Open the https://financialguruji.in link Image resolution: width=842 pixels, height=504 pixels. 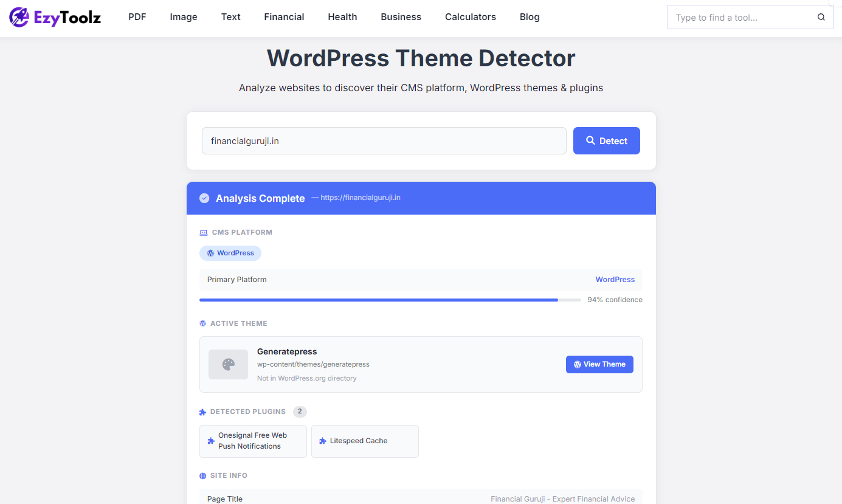pyautogui.click(x=361, y=198)
